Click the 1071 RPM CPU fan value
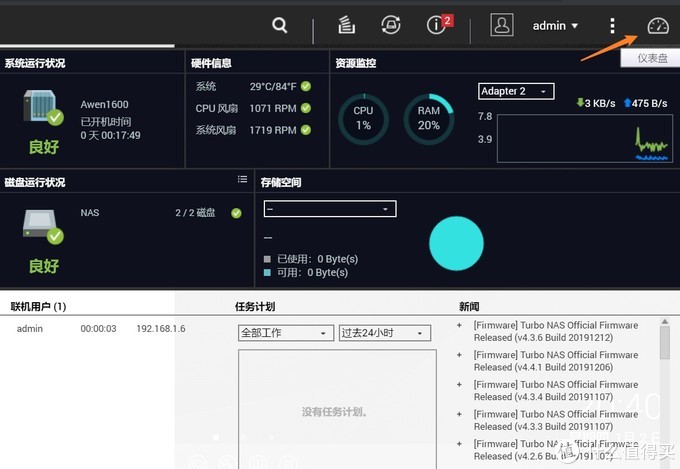 pyautogui.click(x=273, y=108)
